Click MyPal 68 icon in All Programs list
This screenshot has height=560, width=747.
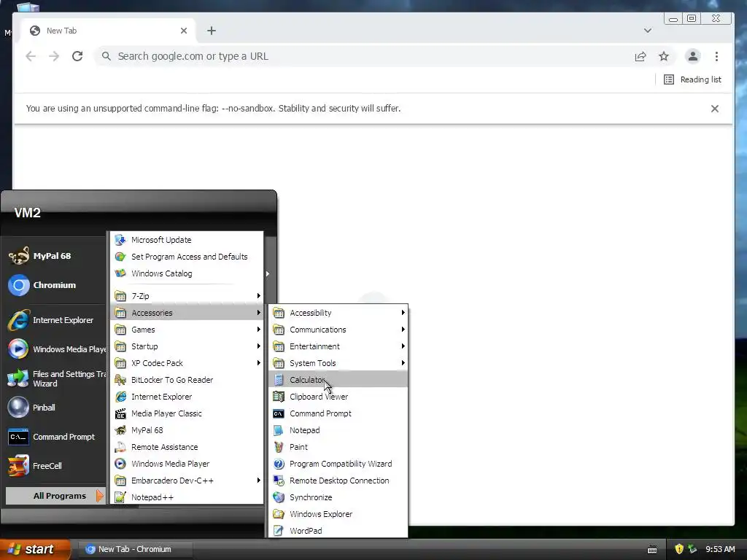click(x=120, y=430)
